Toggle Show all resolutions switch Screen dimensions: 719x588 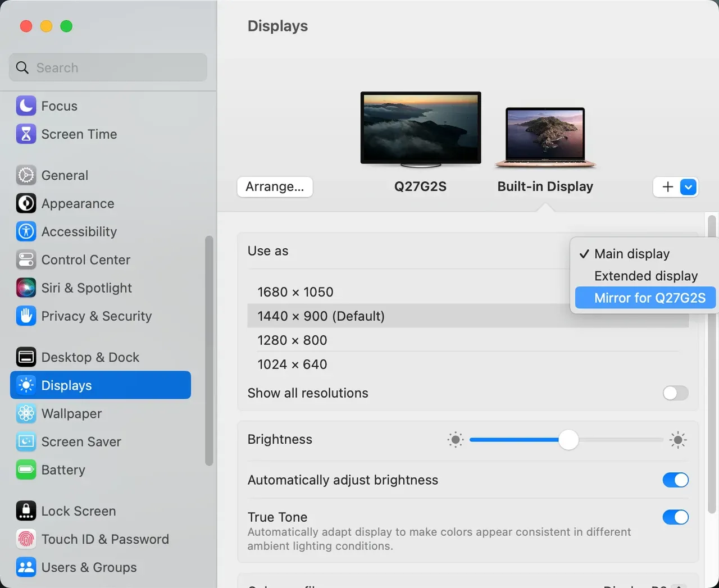(x=675, y=393)
